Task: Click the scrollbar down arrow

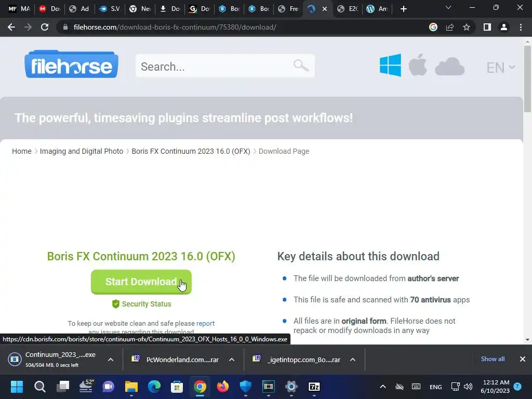Action: point(527,340)
